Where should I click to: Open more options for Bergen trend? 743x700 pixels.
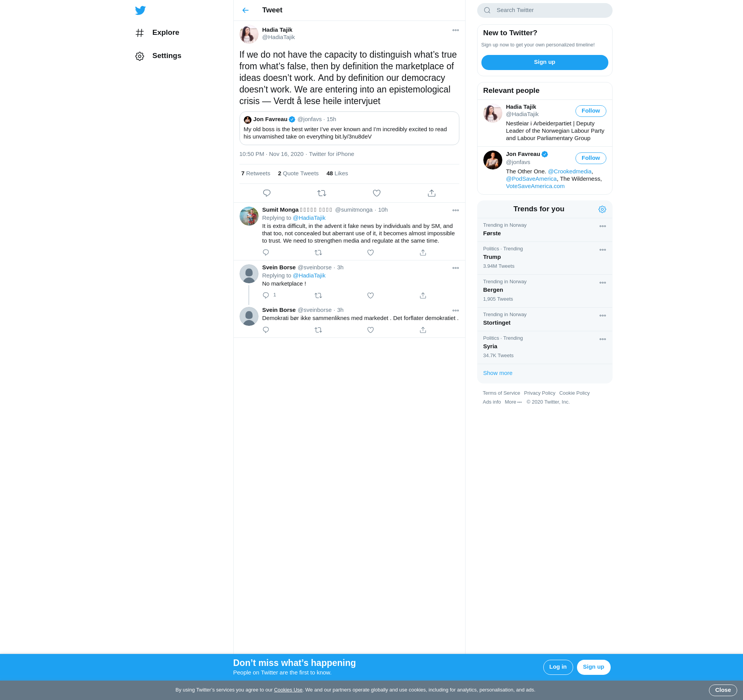click(x=603, y=283)
